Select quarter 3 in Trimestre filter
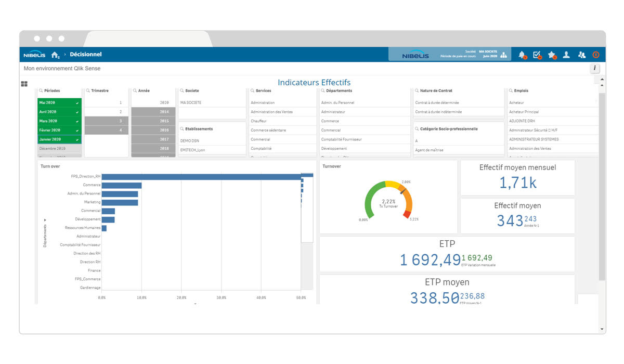 click(x=106, y=121)
